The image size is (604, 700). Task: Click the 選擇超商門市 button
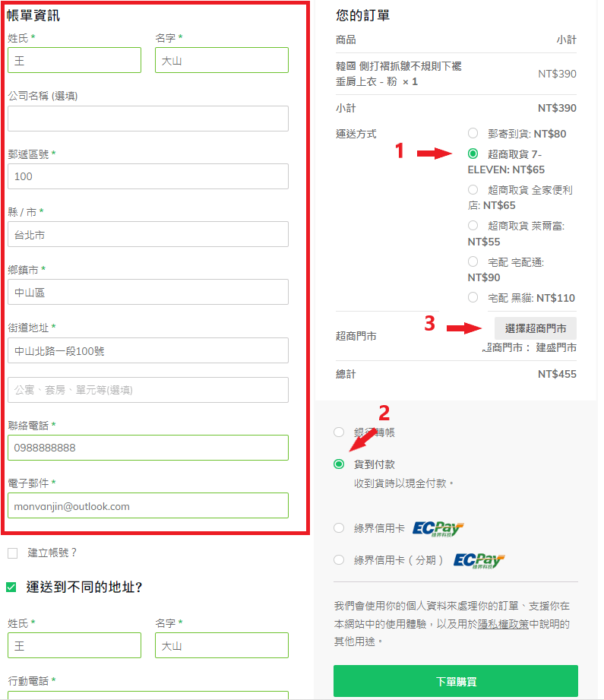click(x=536, y=328)
